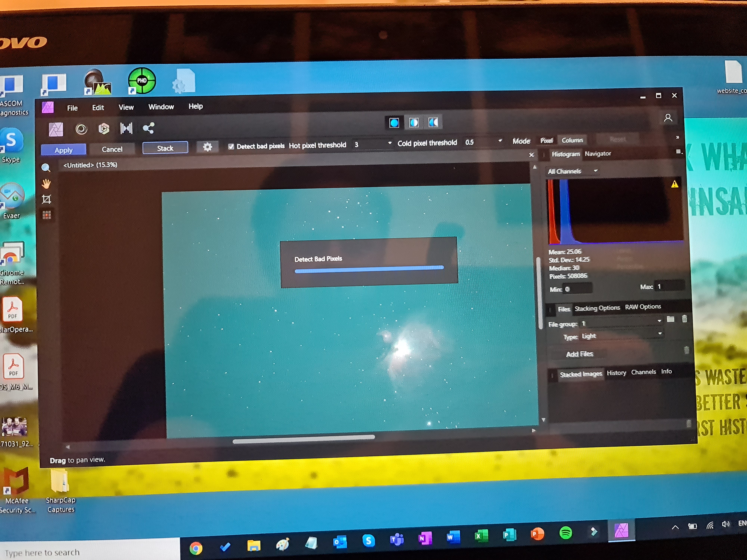Switch to the Stacking Options tab
Image resolution: width=747 pixels, height=560 pixels.
(x=597, y=308)
